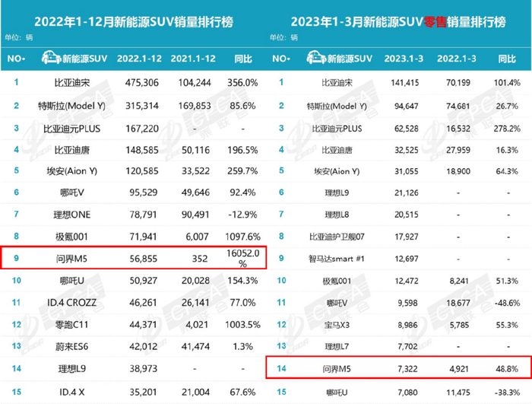Select the value 120,585

[142, 171]
